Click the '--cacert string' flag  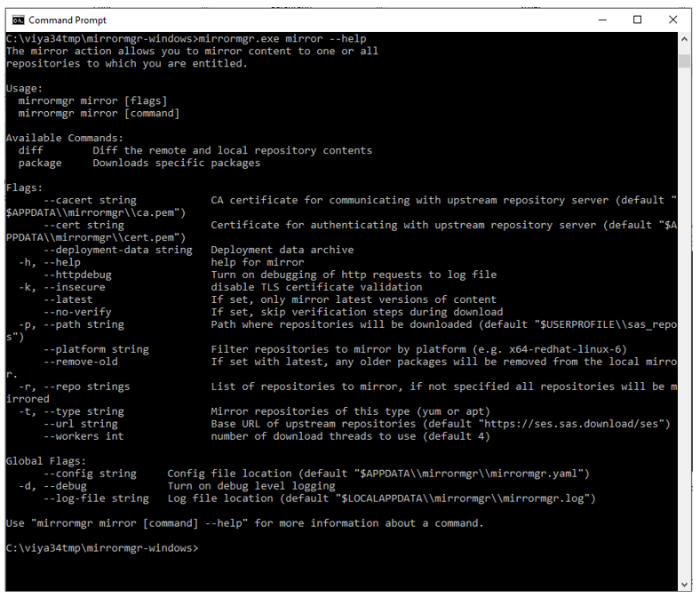[90, 200]
